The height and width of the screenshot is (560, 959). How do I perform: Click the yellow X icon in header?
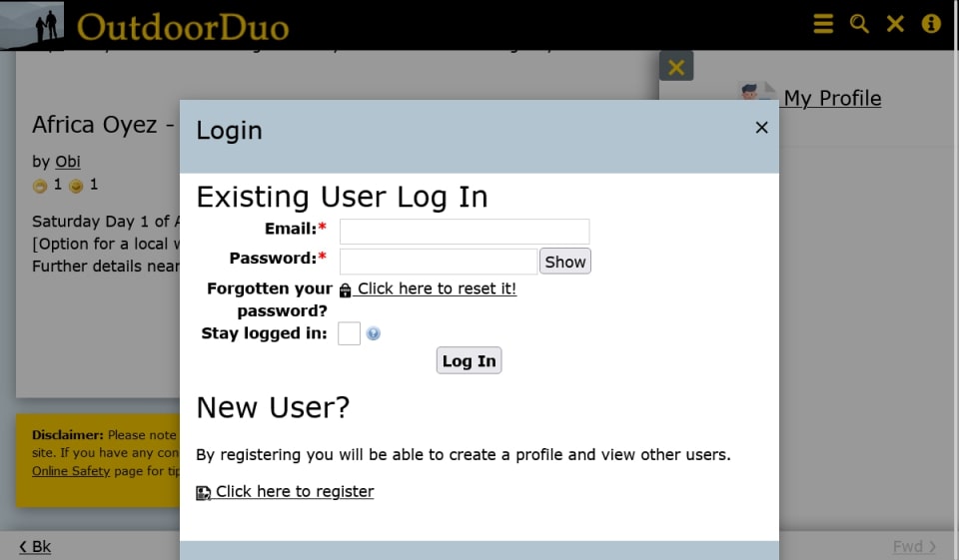coord(895,24)
